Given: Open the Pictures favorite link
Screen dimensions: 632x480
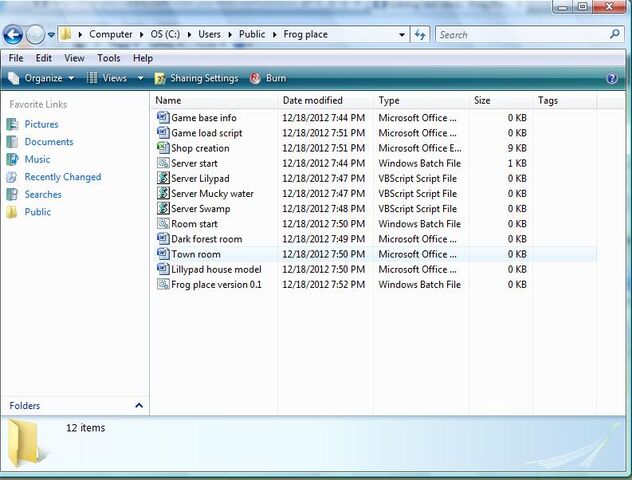Looking at the screenshot, I should 41,124.
